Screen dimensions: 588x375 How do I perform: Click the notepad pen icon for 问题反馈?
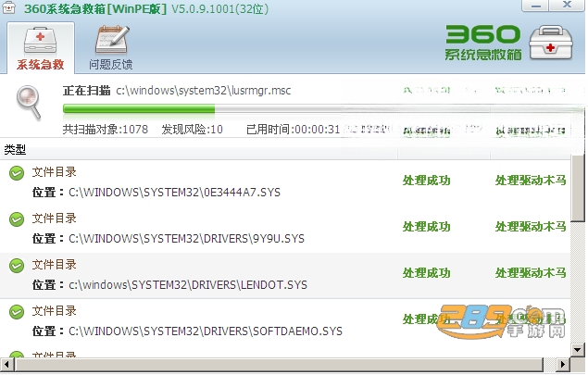pos(112,39)
